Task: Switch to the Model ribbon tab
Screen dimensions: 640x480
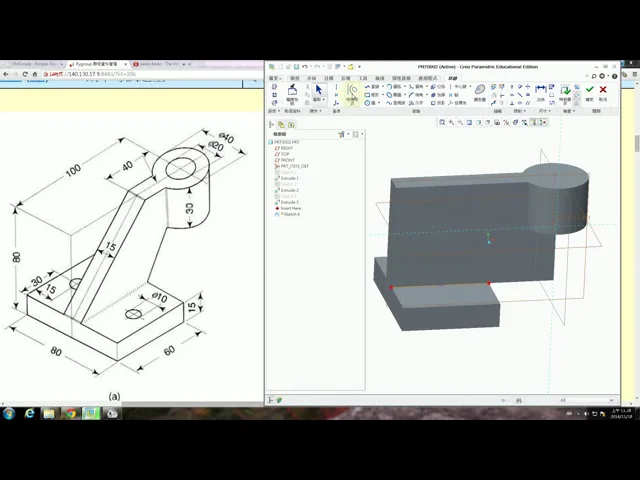Action: pos(295,78)
